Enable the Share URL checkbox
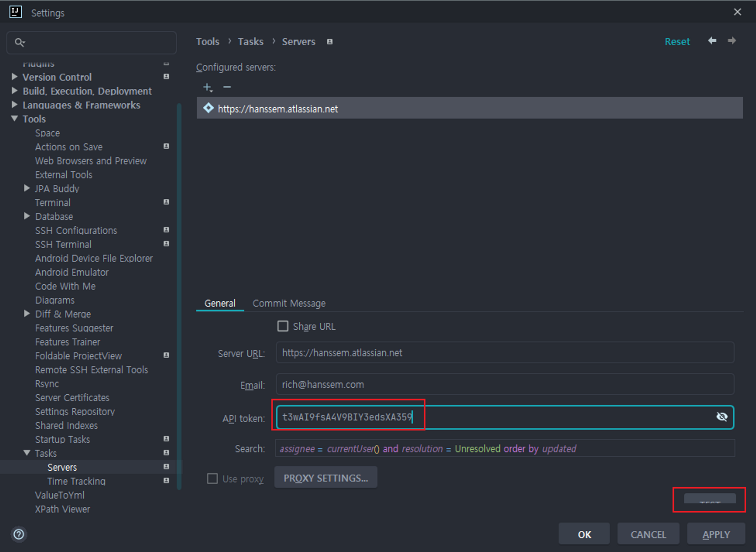 pos(283,326)
